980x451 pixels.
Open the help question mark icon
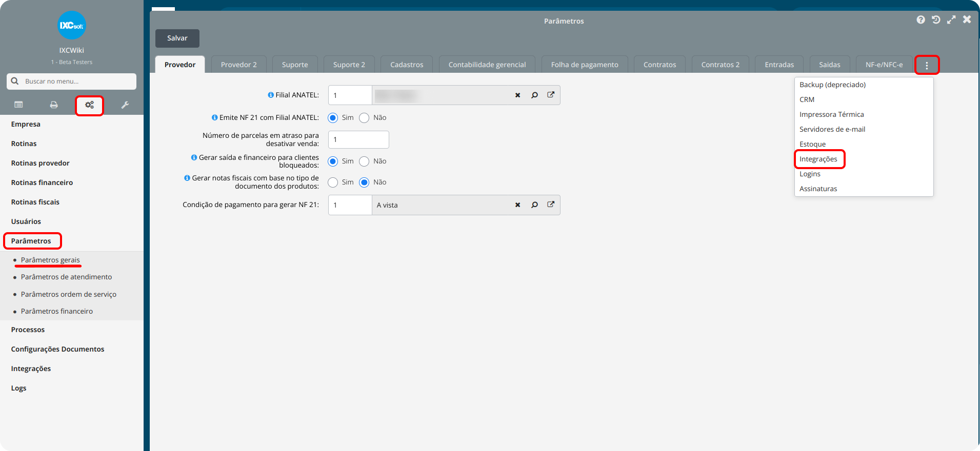pyautogui.click(x=921, y=19)
